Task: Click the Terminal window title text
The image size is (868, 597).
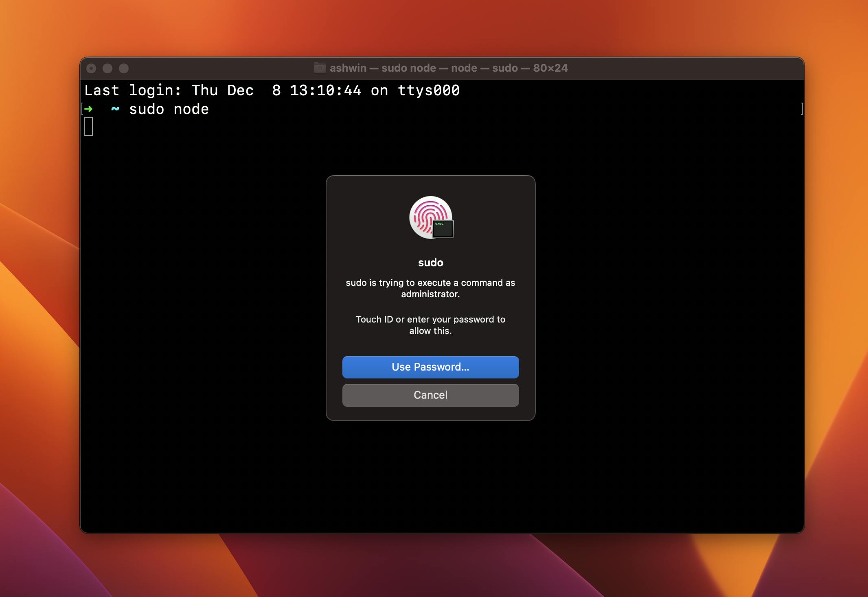Action: pyautogui.click(x=448, y=68)
